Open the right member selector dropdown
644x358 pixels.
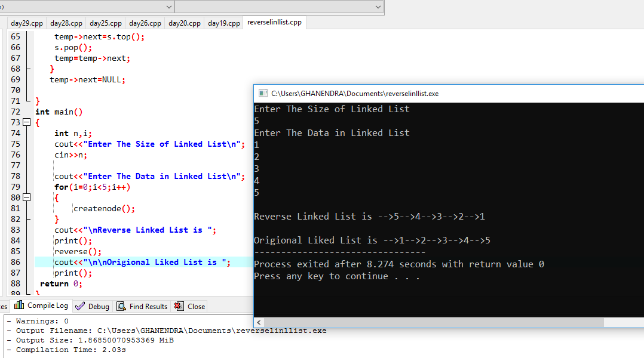378,6
